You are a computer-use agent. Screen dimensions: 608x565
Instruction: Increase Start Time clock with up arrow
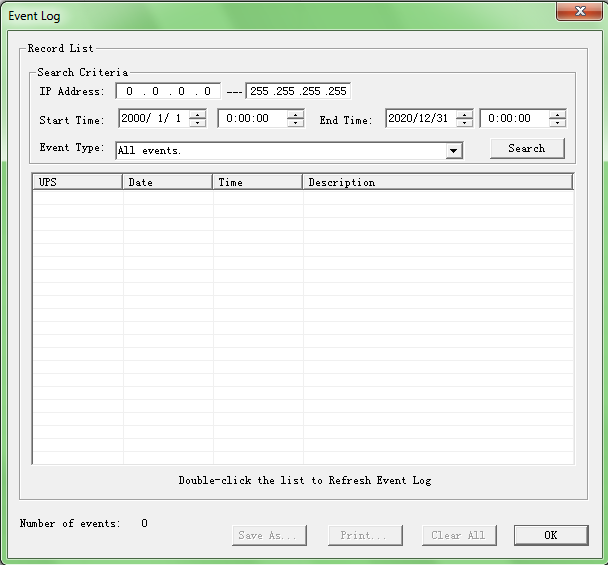tap(295, 114)
